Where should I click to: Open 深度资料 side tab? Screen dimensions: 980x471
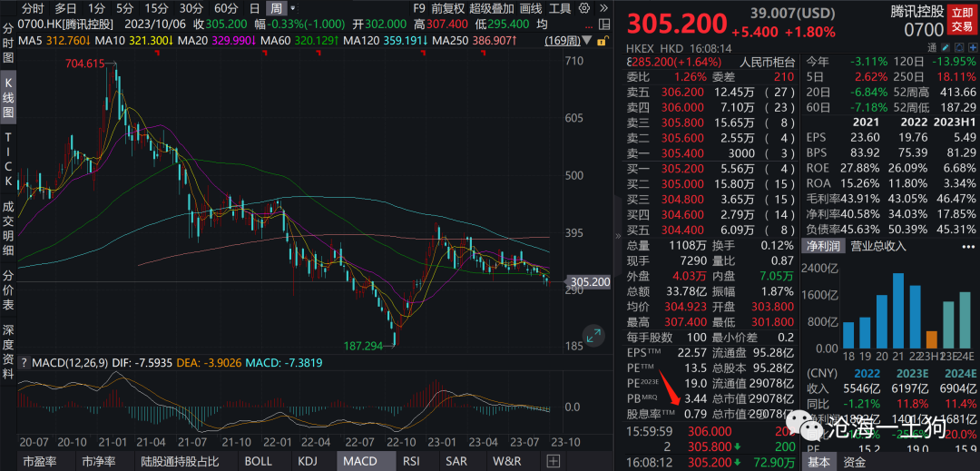coord(8,352)
